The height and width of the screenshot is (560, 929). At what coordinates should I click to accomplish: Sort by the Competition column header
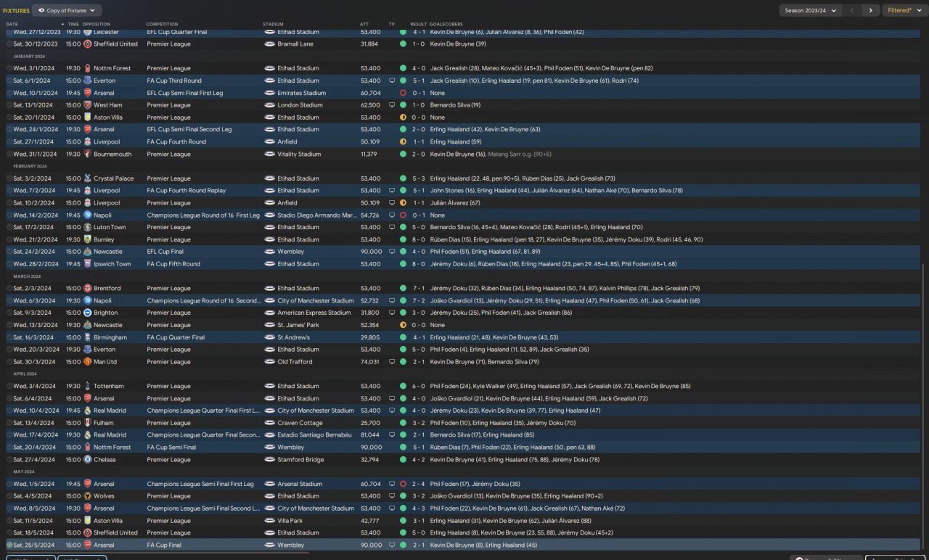pos(162,24)
